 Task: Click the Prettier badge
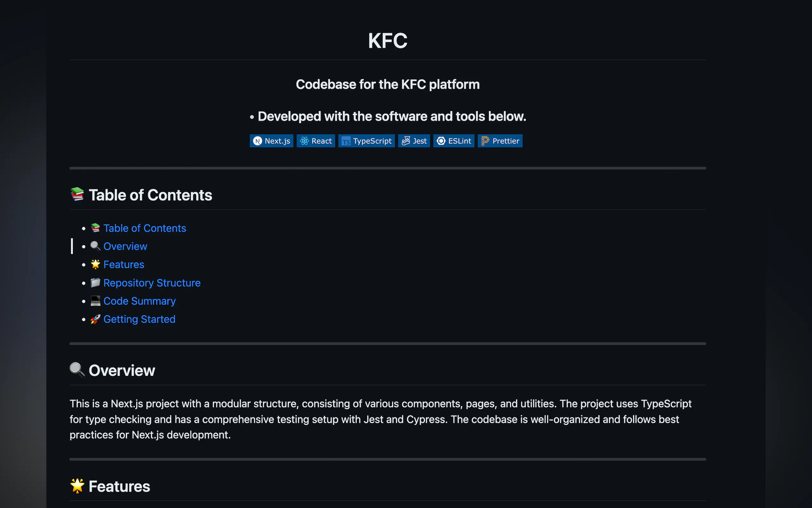(x=500, y=141)
